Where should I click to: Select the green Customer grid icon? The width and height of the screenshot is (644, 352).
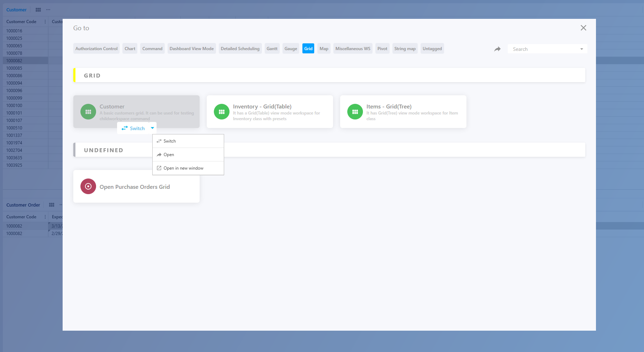point(88,111)
